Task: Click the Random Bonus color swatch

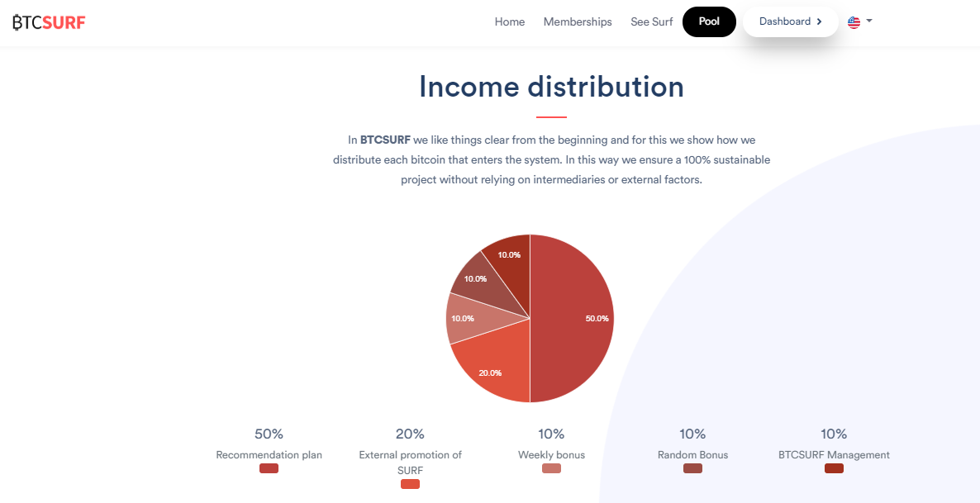Action: 692,468
